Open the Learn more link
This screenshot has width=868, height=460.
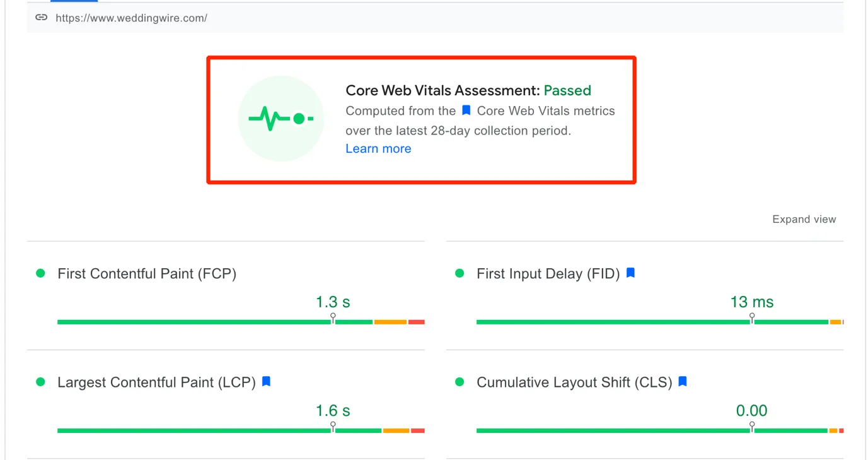pyautogui.click(x=378, y=149)
